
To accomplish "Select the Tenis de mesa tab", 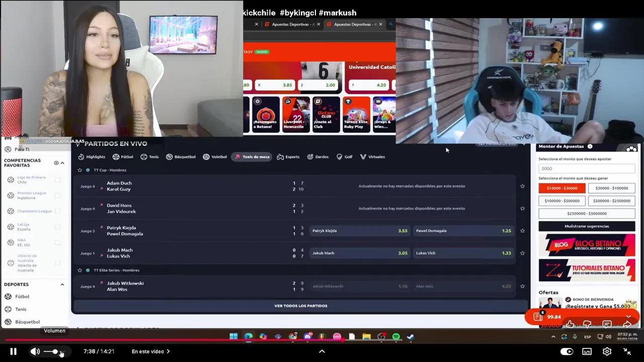I will pos(252,157).
